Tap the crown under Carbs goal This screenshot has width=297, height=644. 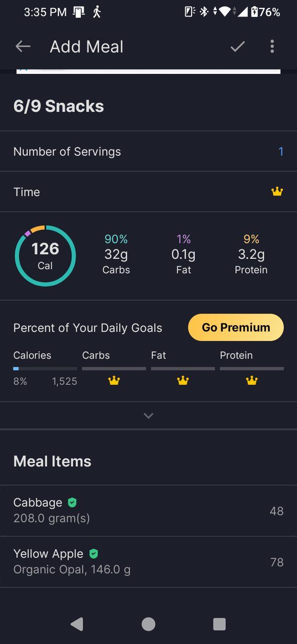pos(114,381)
